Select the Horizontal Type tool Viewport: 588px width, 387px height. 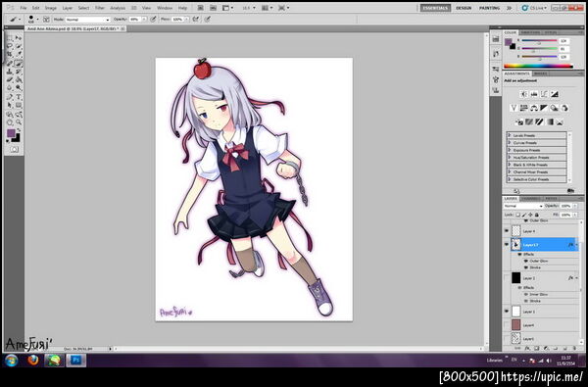click(19, 97)
